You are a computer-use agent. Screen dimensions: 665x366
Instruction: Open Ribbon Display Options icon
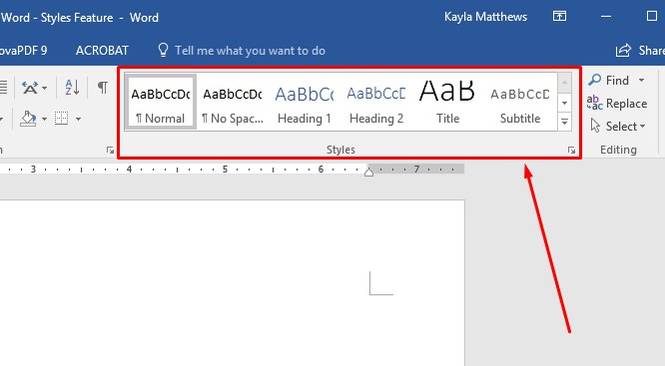(559, 17)
